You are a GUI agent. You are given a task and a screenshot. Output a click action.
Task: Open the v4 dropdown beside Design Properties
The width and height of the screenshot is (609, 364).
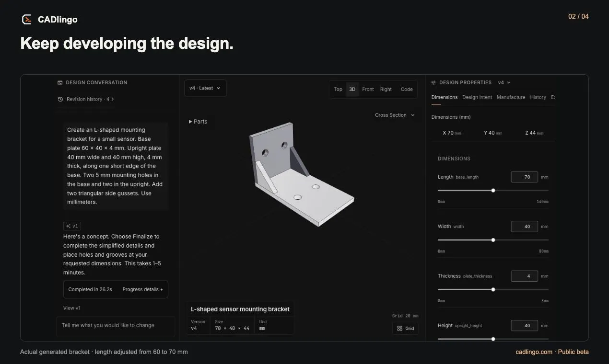point(504,82)
